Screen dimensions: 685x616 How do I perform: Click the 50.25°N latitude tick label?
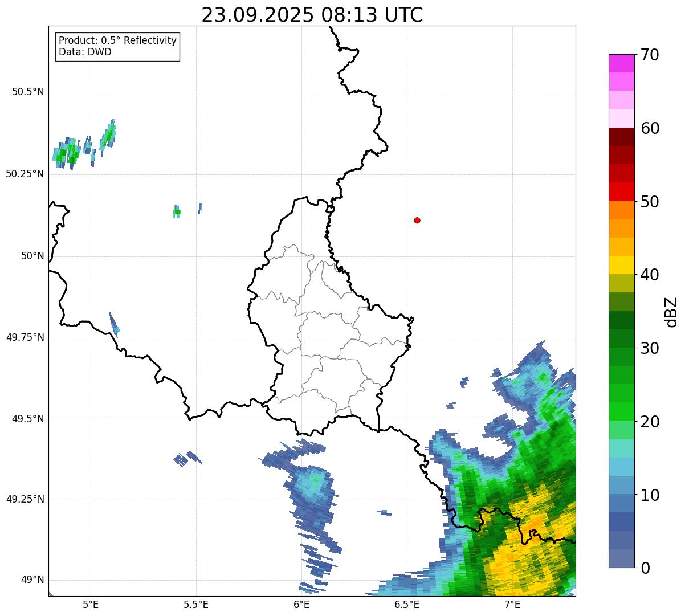(25, 174)
